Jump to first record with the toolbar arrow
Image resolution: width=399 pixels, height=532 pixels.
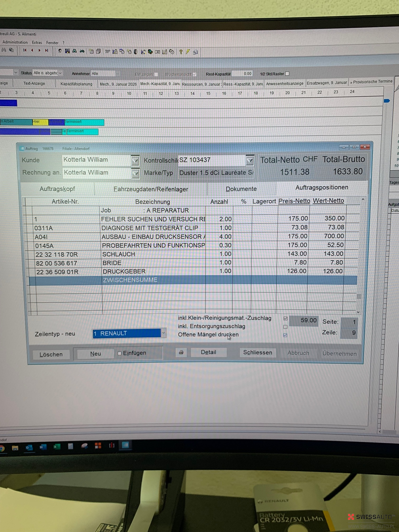coord(25,50)
